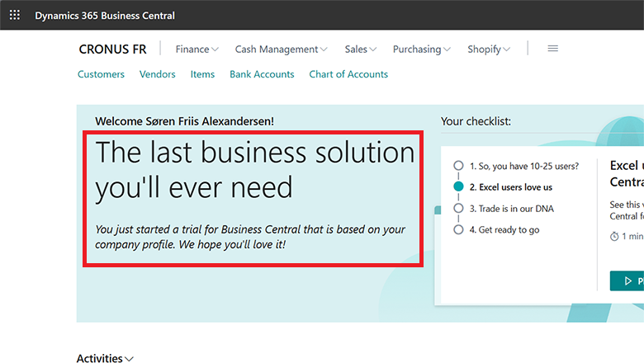The height and width of the screenshot is (363, 644).
Task: Click the 'Your checklist:' heading
Action: pyautogui.click(x=476, y=121)
